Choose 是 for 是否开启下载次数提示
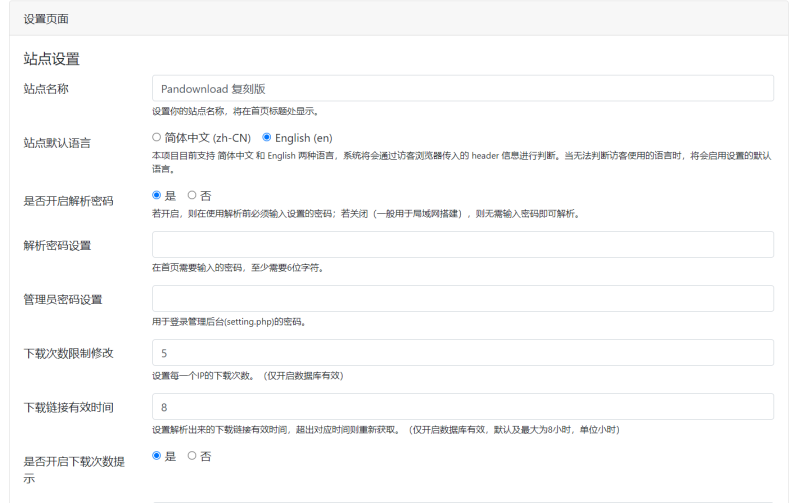 pyautogui.click(x=156, y=455)
